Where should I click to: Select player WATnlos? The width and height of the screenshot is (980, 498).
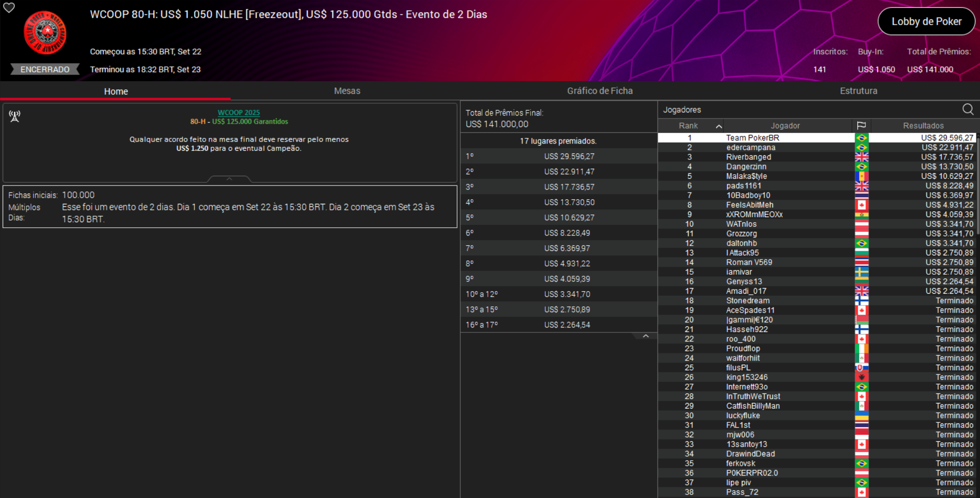coord(816,224)
